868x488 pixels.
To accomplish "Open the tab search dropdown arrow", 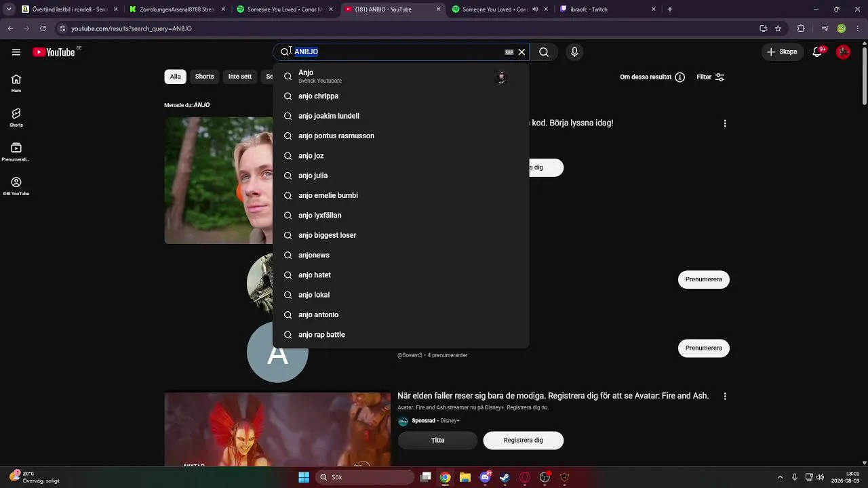I will [8, 9].
